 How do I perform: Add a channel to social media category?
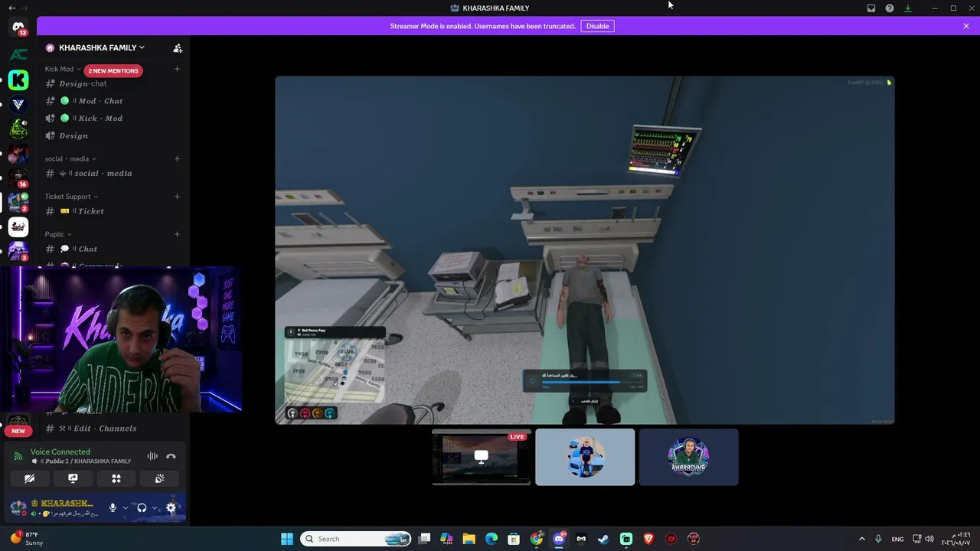point(177,158)
